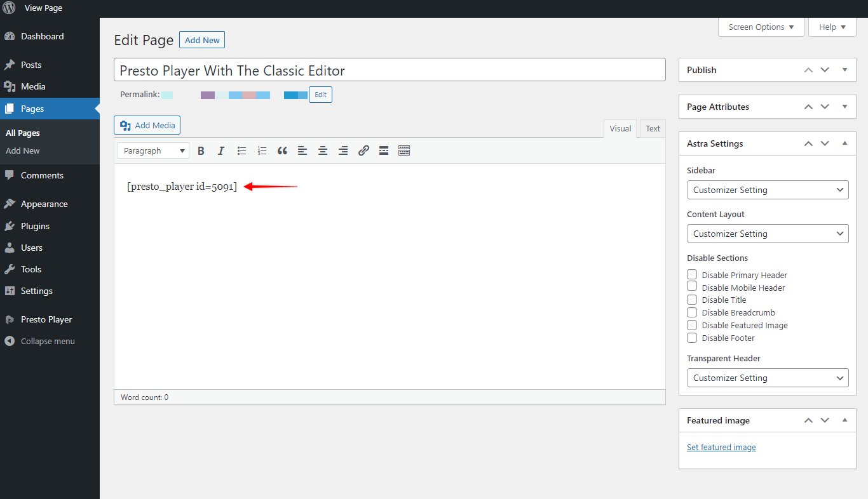Check the Disable Footer option
Viewport: 868px width, 499px height.
(692, 338)
